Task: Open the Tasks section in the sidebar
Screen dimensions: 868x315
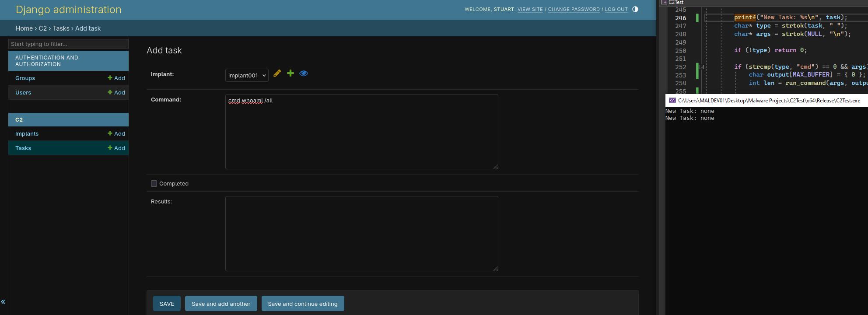Action: (x=23, y=148)
